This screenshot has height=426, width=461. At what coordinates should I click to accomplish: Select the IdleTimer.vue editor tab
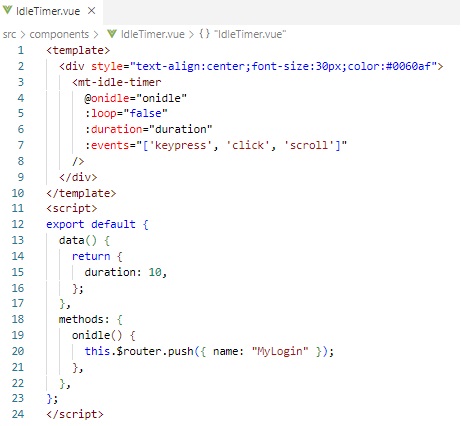51,11
